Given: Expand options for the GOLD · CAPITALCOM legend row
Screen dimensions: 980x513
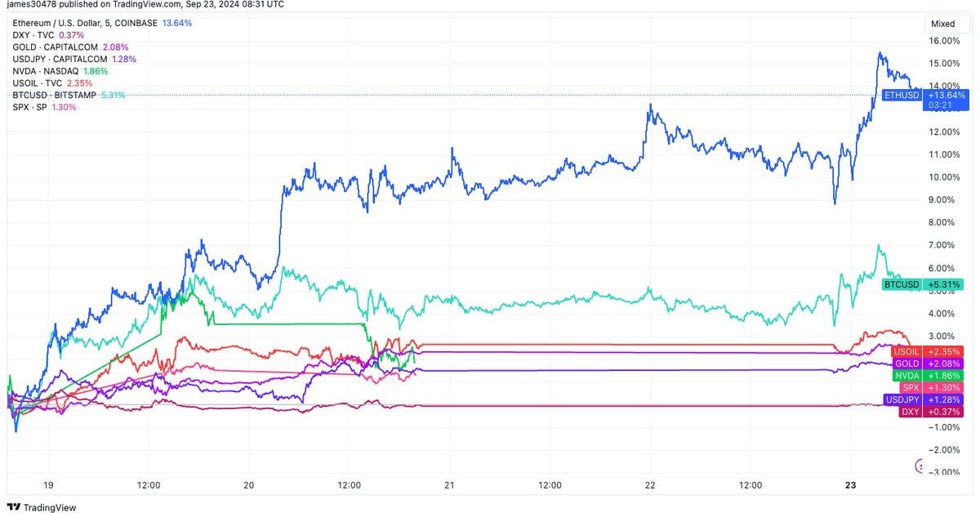Looking at the screenshot, I should [x=53, y=47].
